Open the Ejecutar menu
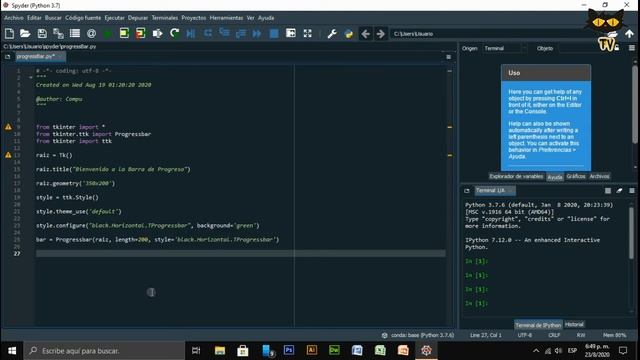Viewport: 640px width, 360px height. click(x=114, y=18)
